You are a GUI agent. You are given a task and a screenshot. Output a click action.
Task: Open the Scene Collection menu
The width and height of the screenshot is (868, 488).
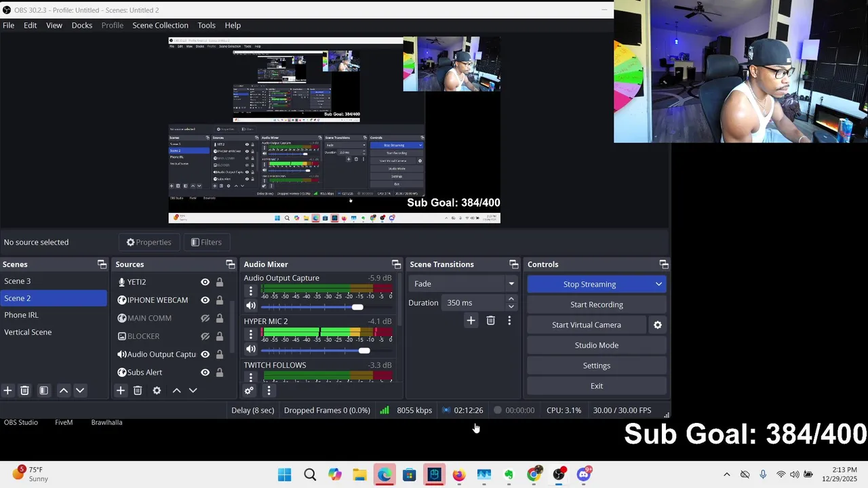161,25
